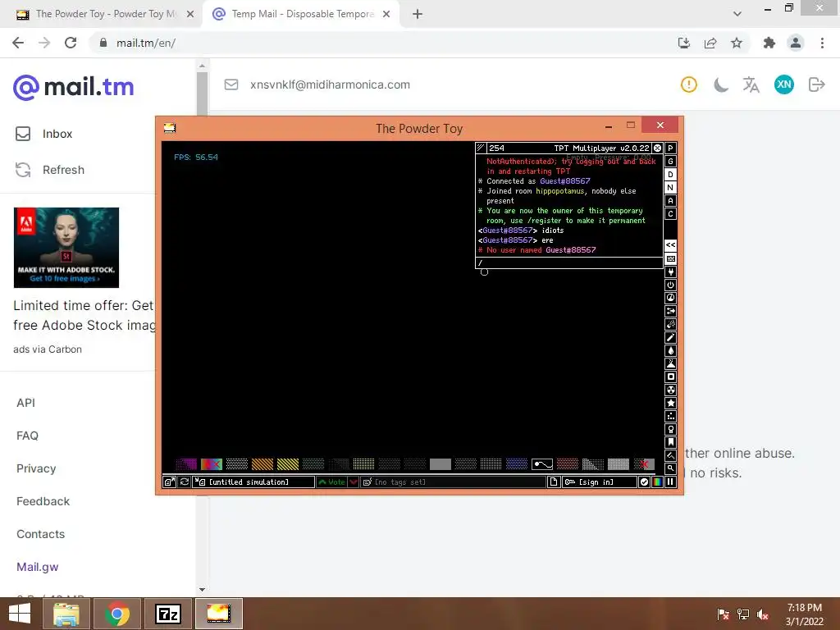The width and height of the screenshot is (840, 630).
Task: Open the FAQ sidebar link
Action: pos(27,436)
